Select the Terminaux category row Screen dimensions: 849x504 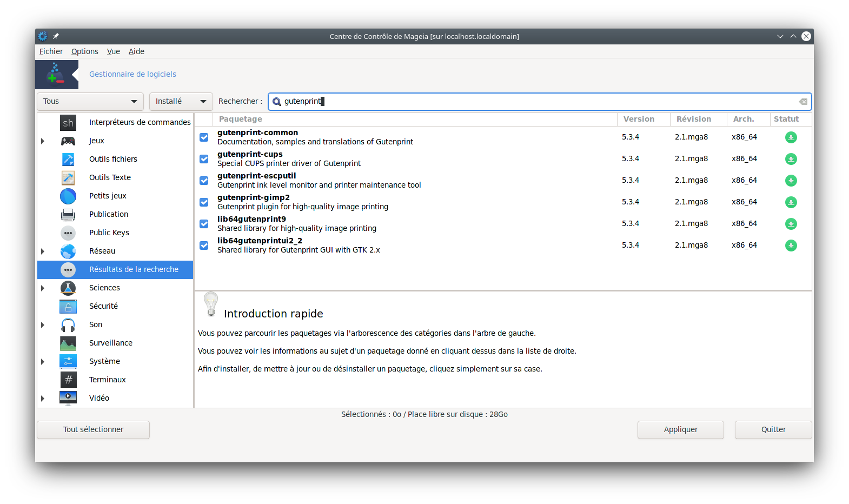(x=115, y=380)
